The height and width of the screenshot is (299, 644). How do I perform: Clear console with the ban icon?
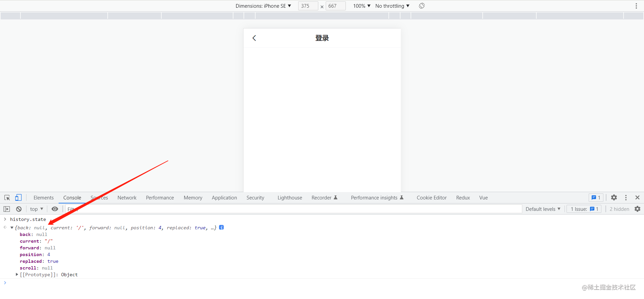point(19,209)
